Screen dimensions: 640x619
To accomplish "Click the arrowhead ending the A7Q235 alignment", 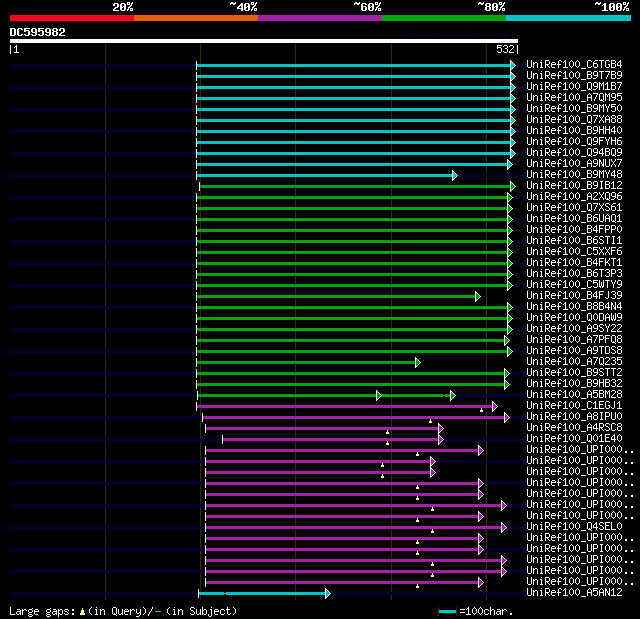I will click(x=418, y=363).
